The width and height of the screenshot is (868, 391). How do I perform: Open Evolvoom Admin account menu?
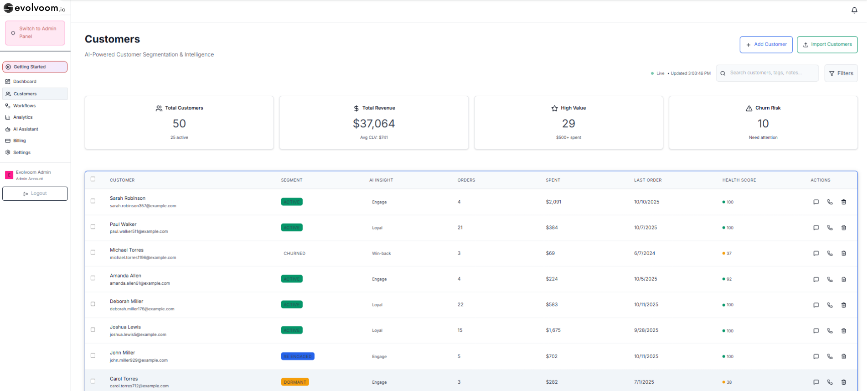coord(33,175)
